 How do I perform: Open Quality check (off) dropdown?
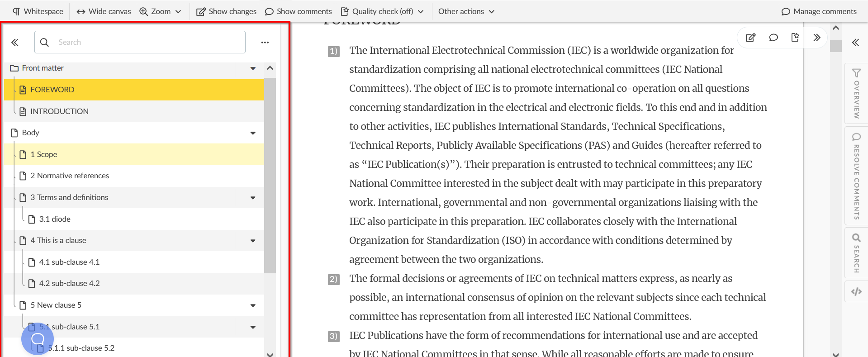point(382,11)
